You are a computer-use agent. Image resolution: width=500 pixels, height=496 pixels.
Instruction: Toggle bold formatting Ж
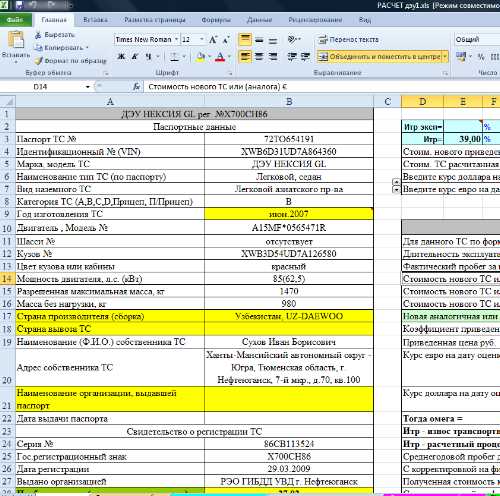point(121,57)
